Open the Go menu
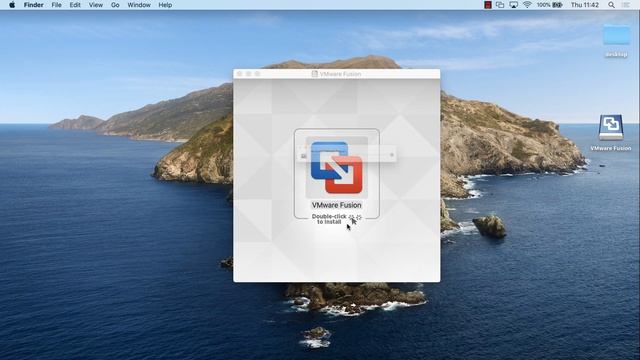The image size is (640, 360). pos(115,5)
